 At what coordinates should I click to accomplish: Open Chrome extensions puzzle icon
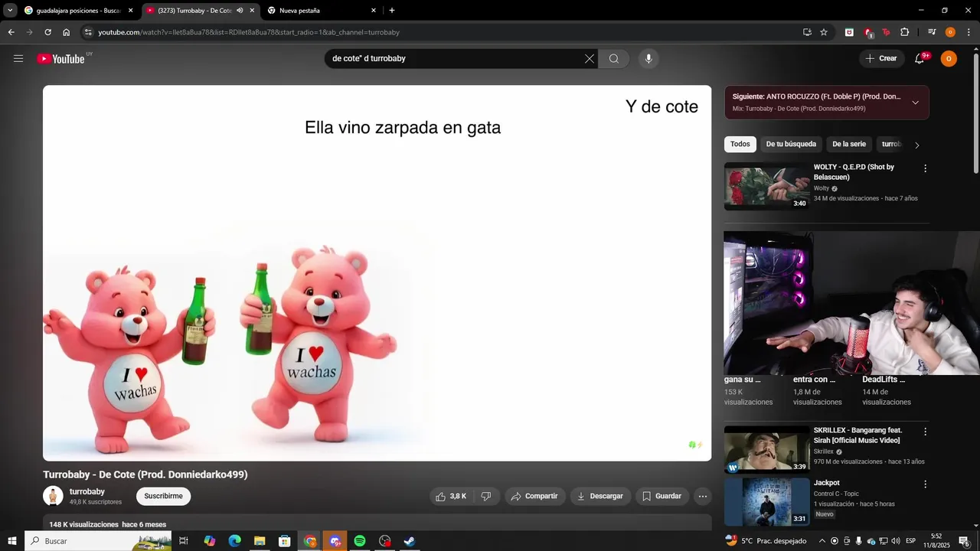click(905, 32)
